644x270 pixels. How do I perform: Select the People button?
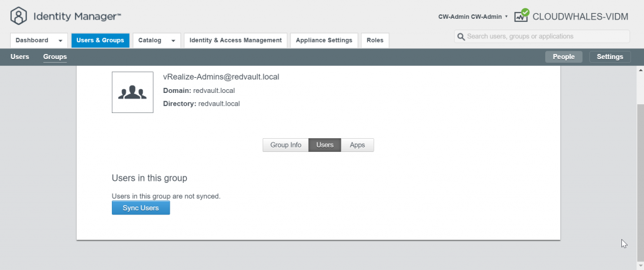coord(563,57)
